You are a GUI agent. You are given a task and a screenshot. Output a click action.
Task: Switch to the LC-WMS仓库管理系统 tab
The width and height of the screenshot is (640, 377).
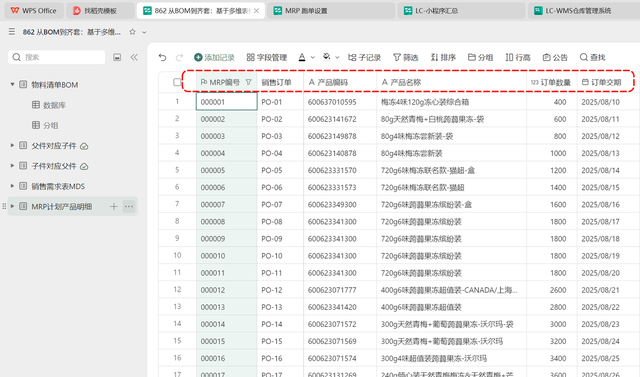(x=584, y=11)
